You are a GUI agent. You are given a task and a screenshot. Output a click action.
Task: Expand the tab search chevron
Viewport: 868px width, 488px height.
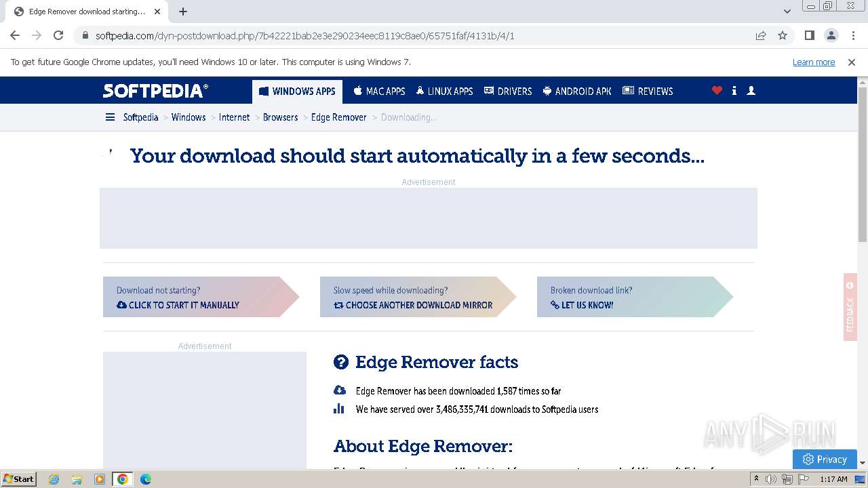[x=787, y=12]
